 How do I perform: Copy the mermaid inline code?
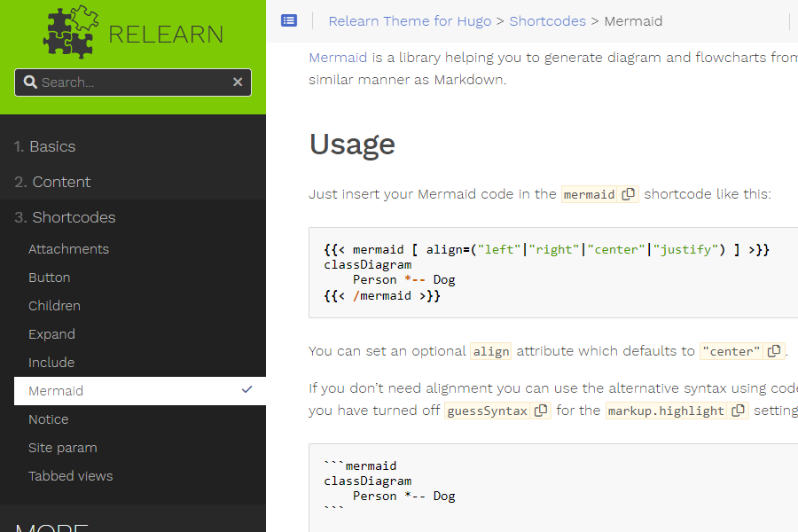629,194
